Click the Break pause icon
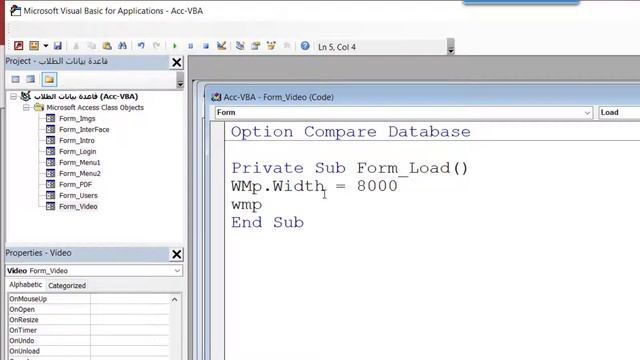The height and width of the screenshot is (360, 640). [190, 46]
